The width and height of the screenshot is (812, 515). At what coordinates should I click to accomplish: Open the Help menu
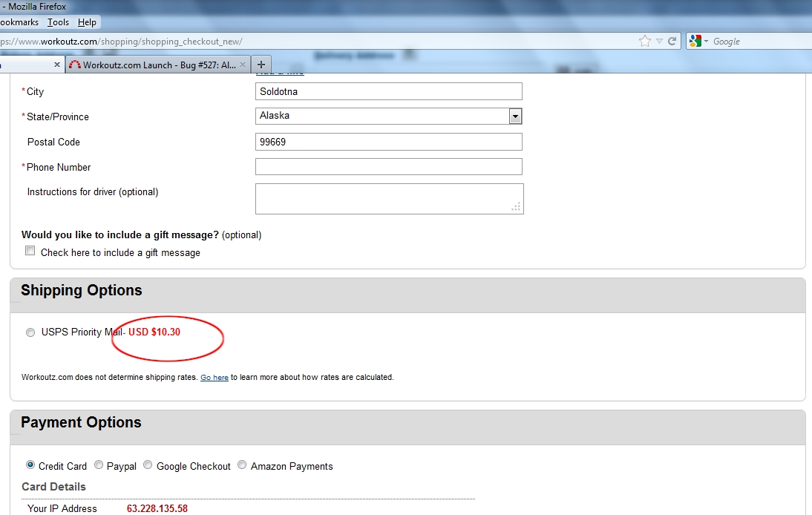(87, 22)
